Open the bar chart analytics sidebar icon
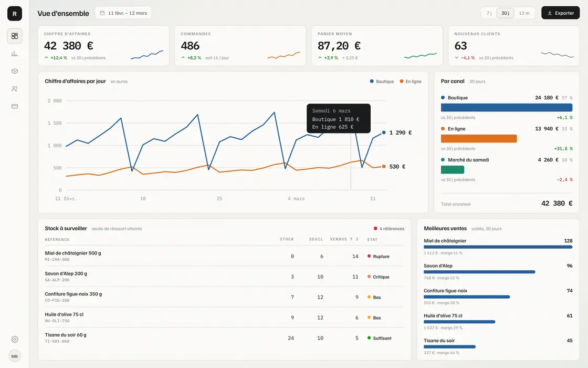The width and height of the screenshot is (588, 368). [15, 54]
